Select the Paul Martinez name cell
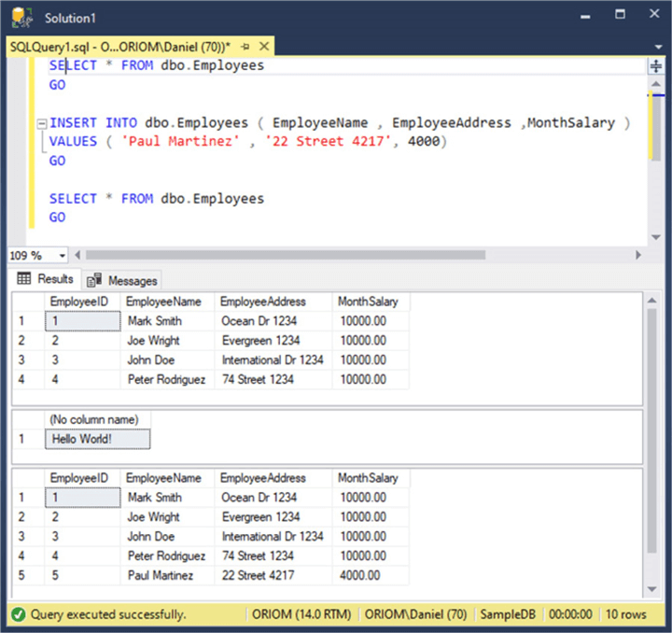 tap(160, 576)
